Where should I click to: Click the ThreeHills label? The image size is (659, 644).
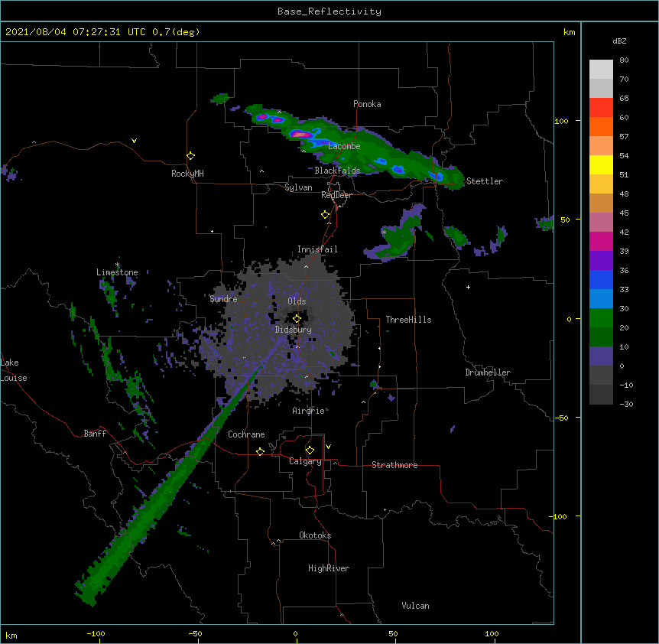click(x=408, y=320)
